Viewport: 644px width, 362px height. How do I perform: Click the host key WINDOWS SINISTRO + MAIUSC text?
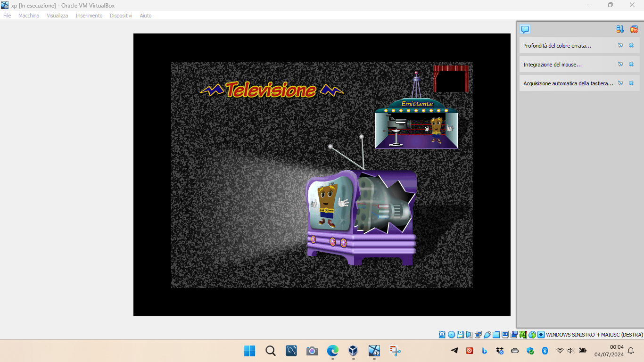[594, 335]
